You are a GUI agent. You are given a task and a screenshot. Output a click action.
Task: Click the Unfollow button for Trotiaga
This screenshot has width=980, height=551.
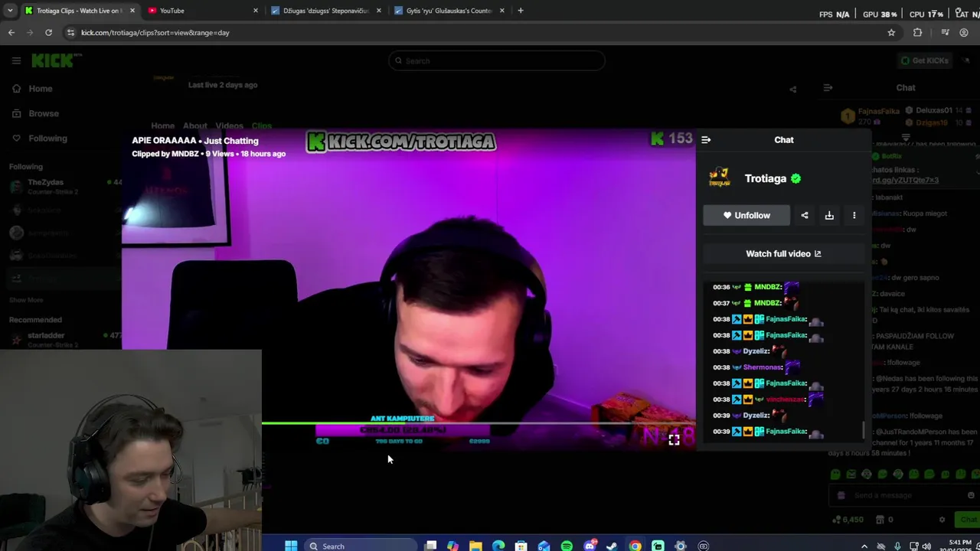point(746,216)
